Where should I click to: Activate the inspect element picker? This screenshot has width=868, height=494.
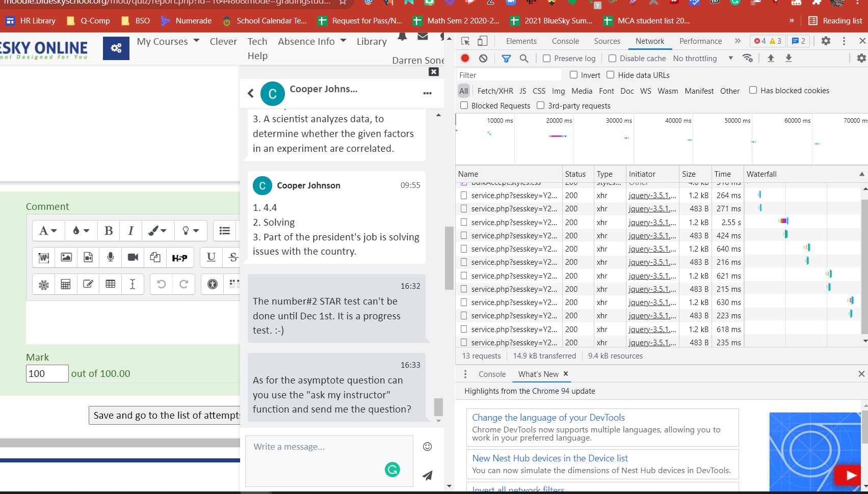click(x=465, y=41)
